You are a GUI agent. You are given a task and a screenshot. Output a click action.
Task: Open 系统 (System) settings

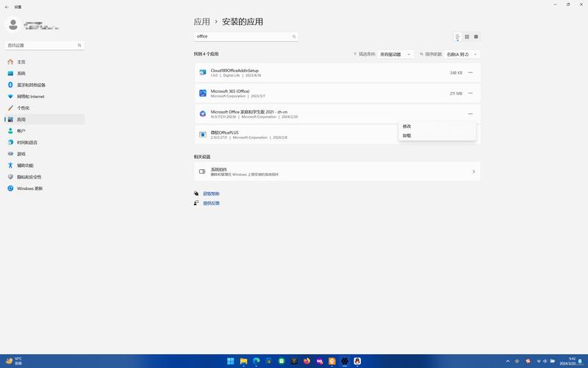pos(45,74)
